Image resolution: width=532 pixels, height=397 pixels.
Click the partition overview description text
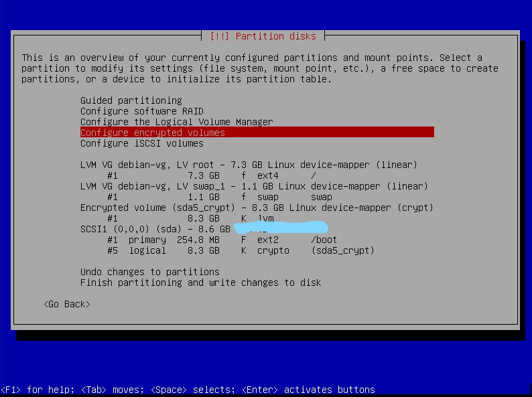pyautogui.click(x=260, y=68)
